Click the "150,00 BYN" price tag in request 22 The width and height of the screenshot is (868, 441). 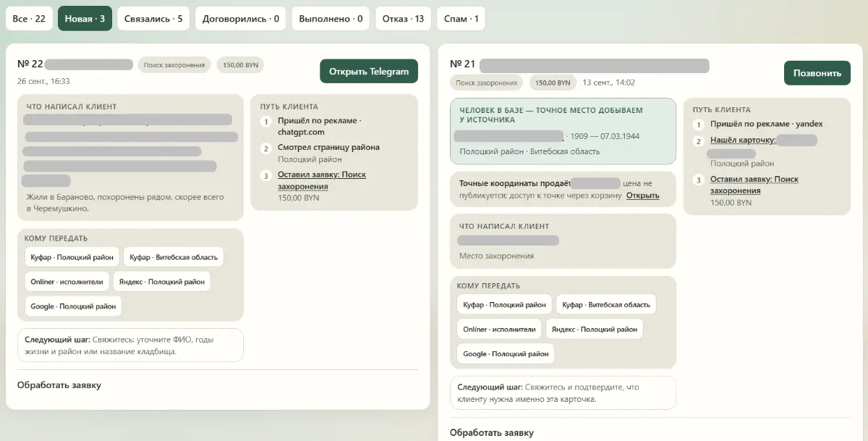(x=241, y=65)
